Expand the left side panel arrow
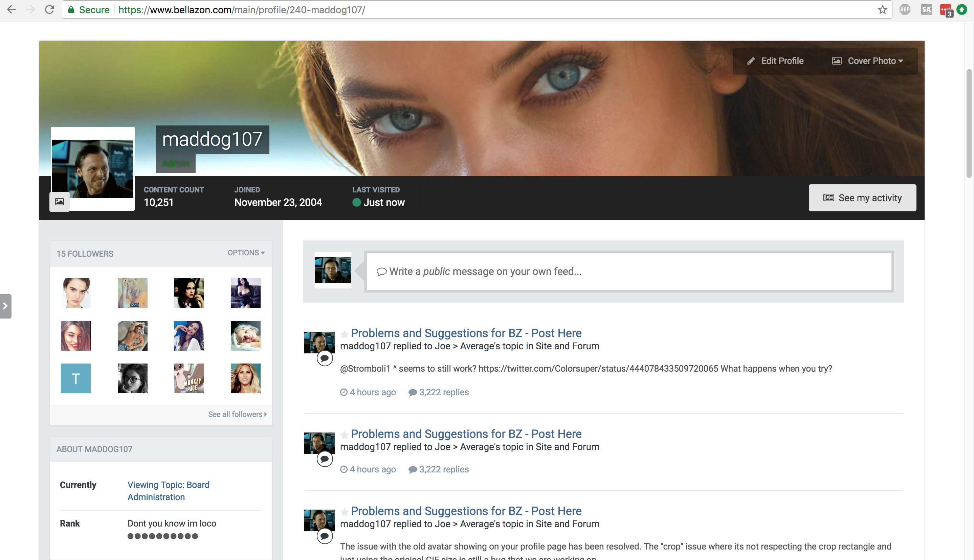Image resolution: width=974 pixels, height=560 pixels. coord(5,306)
